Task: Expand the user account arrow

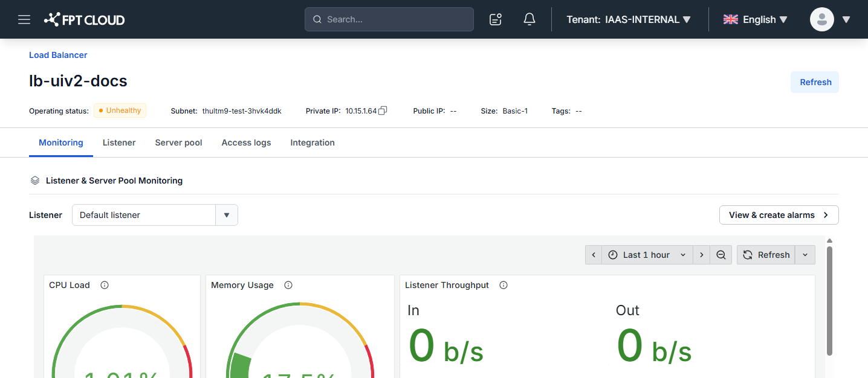Action: point(846,19)
